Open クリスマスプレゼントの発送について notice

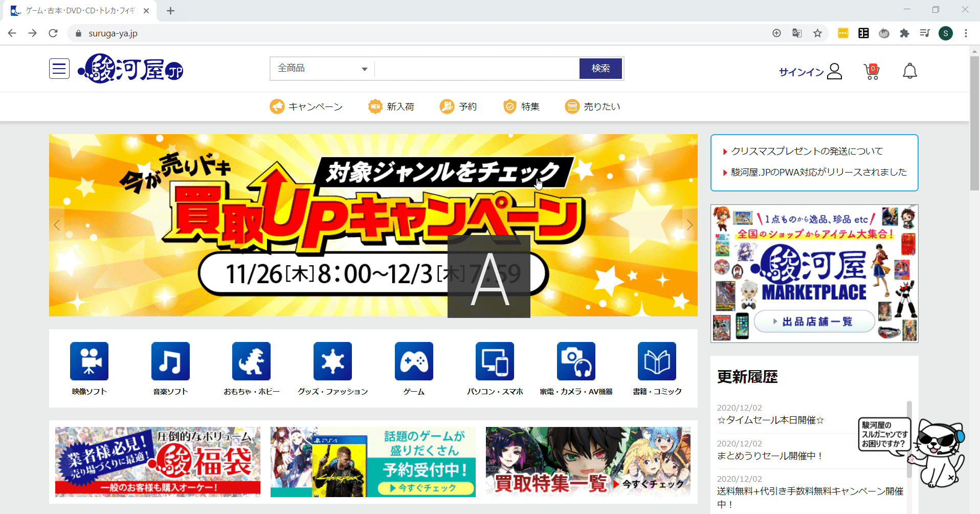pyautogui.click(x=807, y=151)
